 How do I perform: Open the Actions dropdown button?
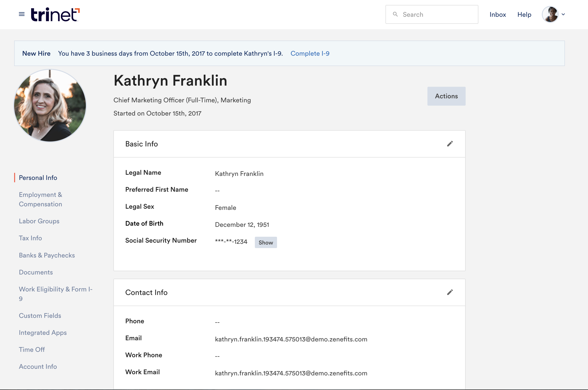click(446, 96)
